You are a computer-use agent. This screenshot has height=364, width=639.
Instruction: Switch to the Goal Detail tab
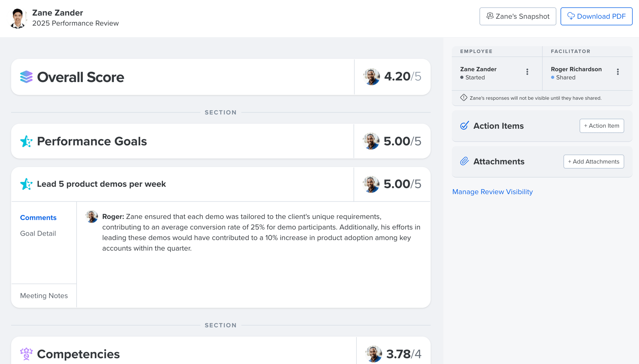38,233
